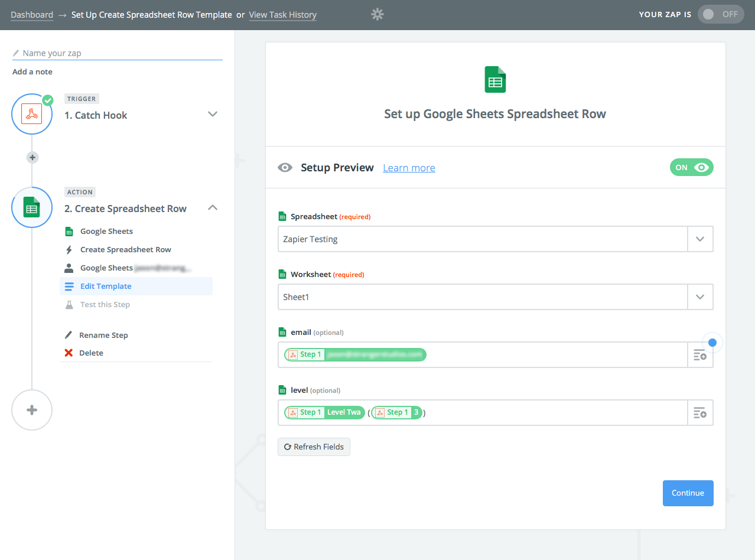The image size is (755, 560).
Task: Insert a field into the level input
Action: (x=700, y=413)
